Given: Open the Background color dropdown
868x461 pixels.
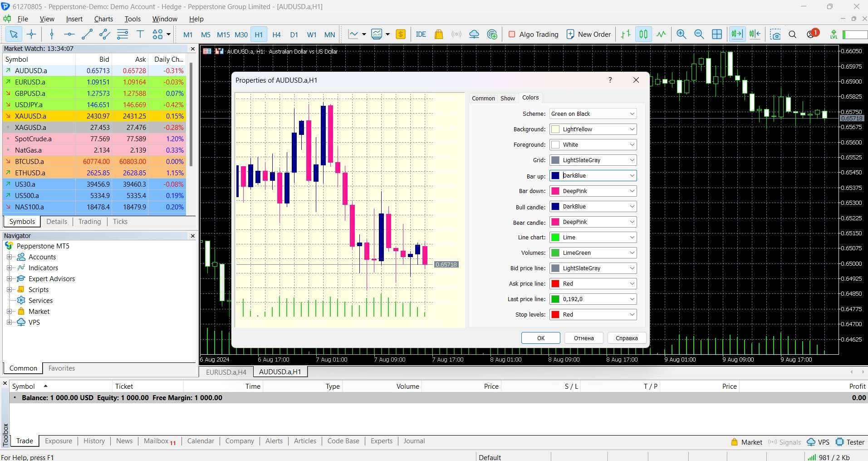Looking at the screenshot, I should point(593,129).
